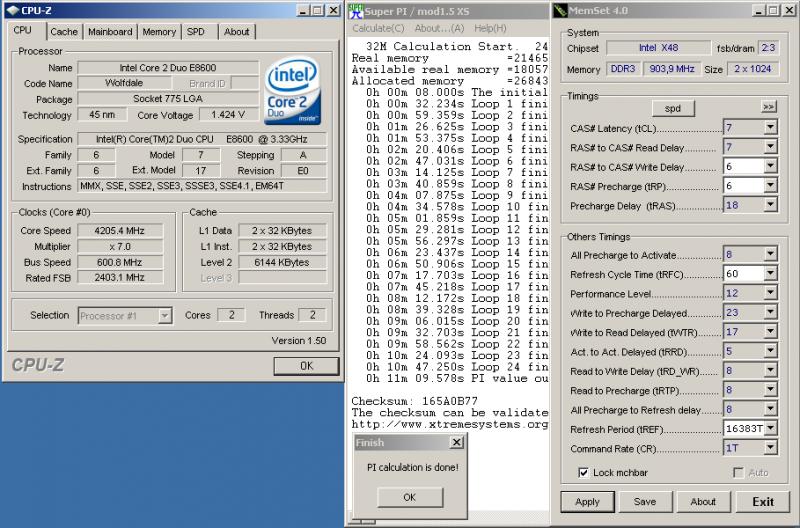
Task: Click the Exit button in MemSet
Action: point(763,501)
